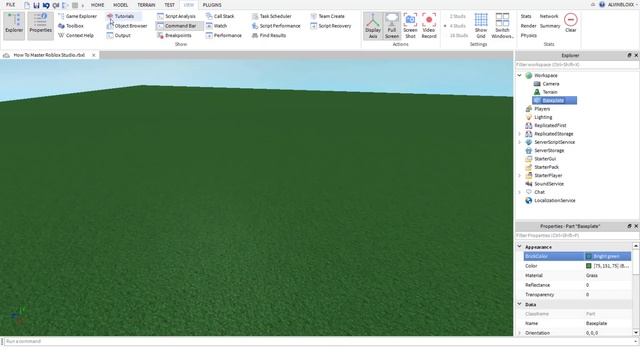Image resolution: width=640 pixels, height=360 pixels.
Task: Open Team Create panel
Action: pyautogui.click(x=327, y=16)
